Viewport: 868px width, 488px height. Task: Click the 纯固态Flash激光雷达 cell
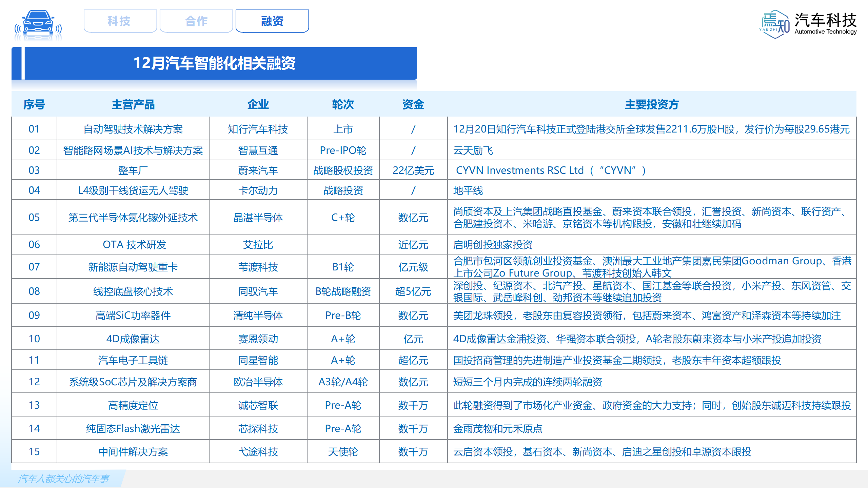coord(133,428)
